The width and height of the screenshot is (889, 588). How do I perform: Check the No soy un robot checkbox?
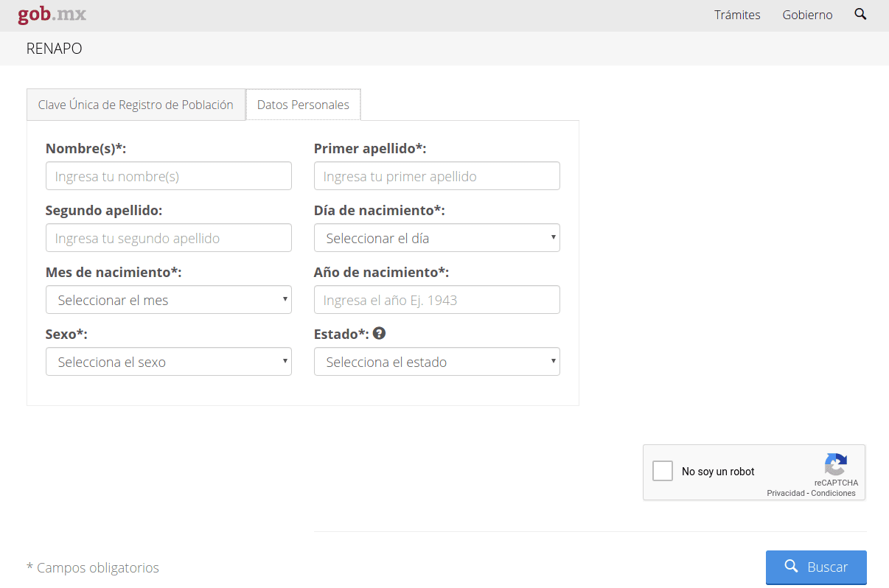663,471
